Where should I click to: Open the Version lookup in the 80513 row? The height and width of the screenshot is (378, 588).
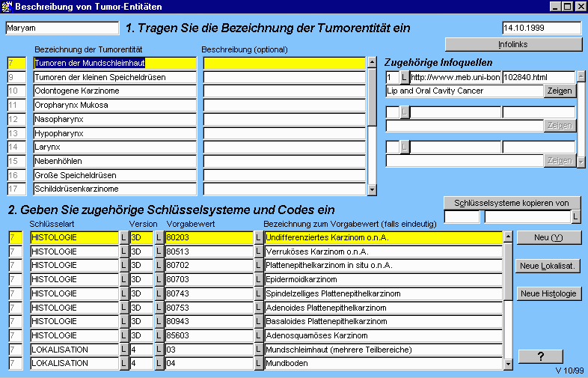coord(159,252)
